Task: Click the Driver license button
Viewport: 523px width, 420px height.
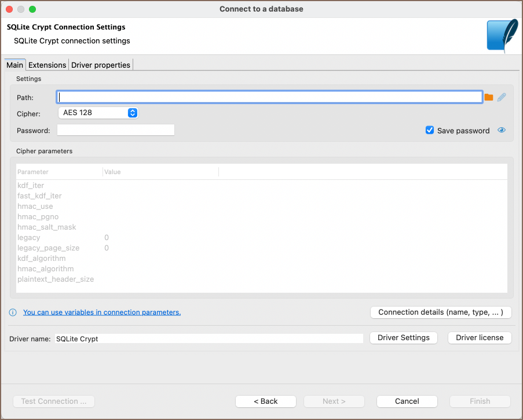Action: pos(480,338)
